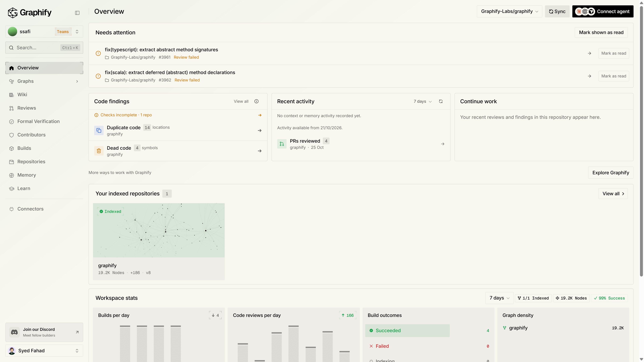Open PRs reviewed arrow

443,144
